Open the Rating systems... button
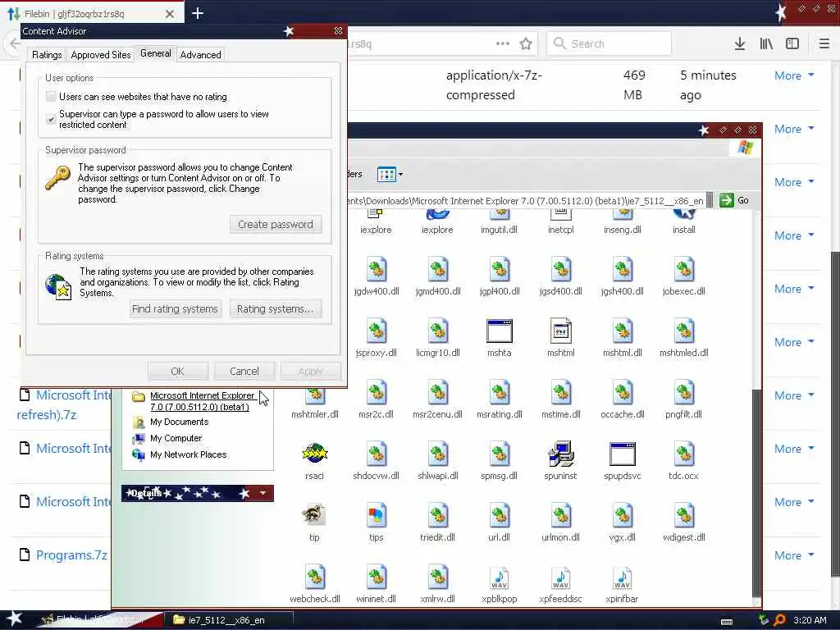 276,309
